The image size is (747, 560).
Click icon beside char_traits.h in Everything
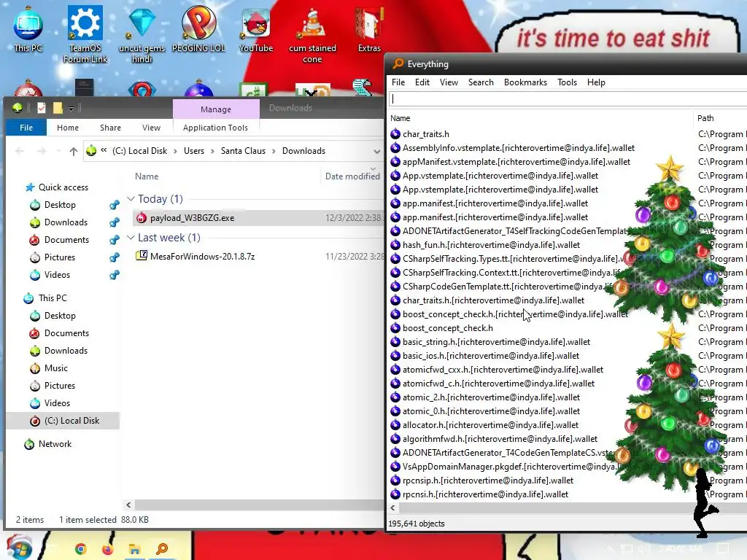tap(395, 134)
